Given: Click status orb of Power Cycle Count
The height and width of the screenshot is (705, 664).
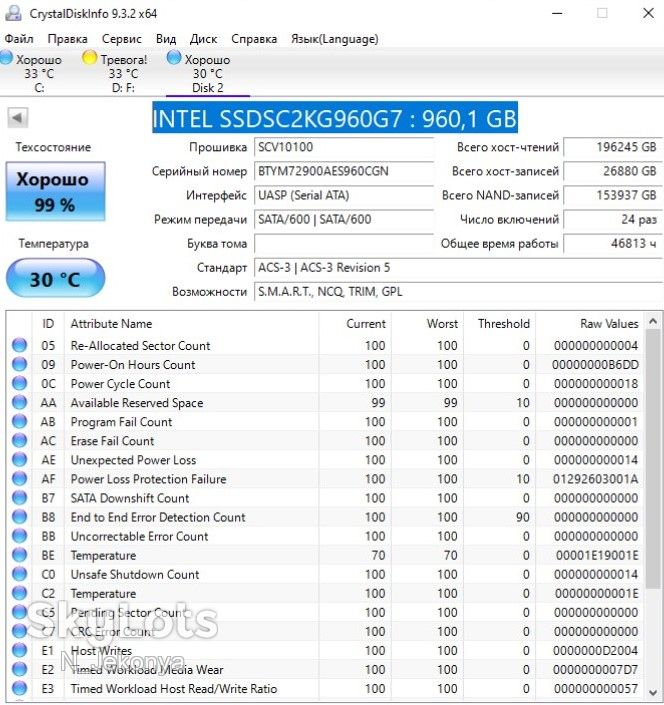Looking at the screenshot, I should (x=19, y=383).
